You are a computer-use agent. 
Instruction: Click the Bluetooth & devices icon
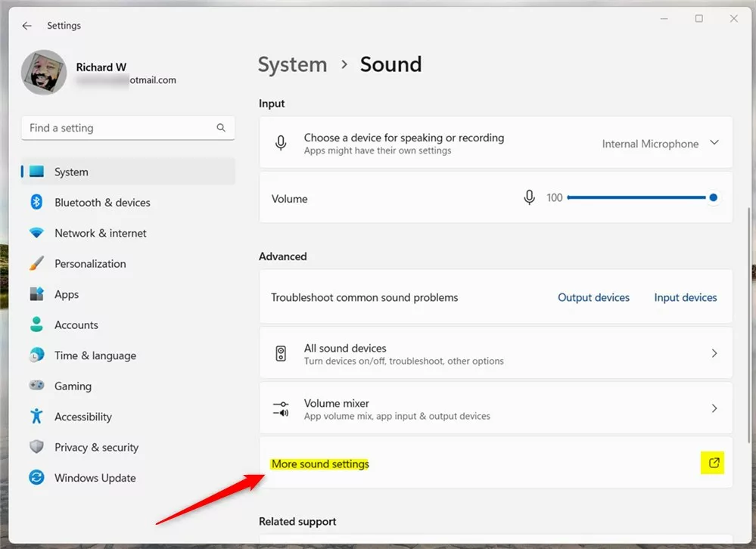pos(36,203)
